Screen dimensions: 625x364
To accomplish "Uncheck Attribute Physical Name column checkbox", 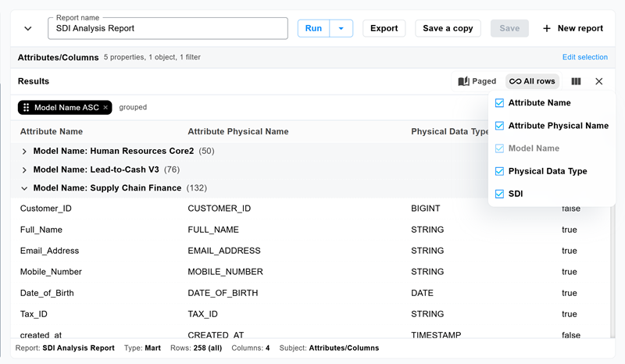I will tap(499, 126).
